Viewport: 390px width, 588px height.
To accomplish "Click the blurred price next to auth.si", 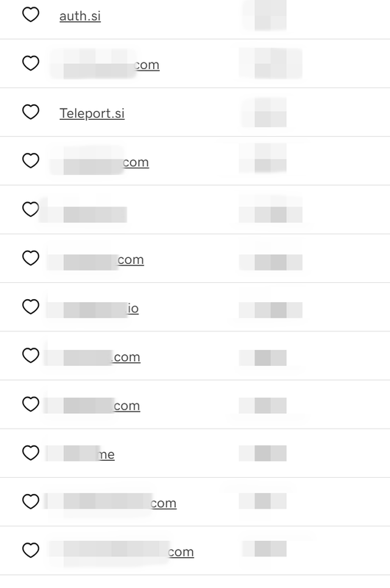I will point(265,15).
